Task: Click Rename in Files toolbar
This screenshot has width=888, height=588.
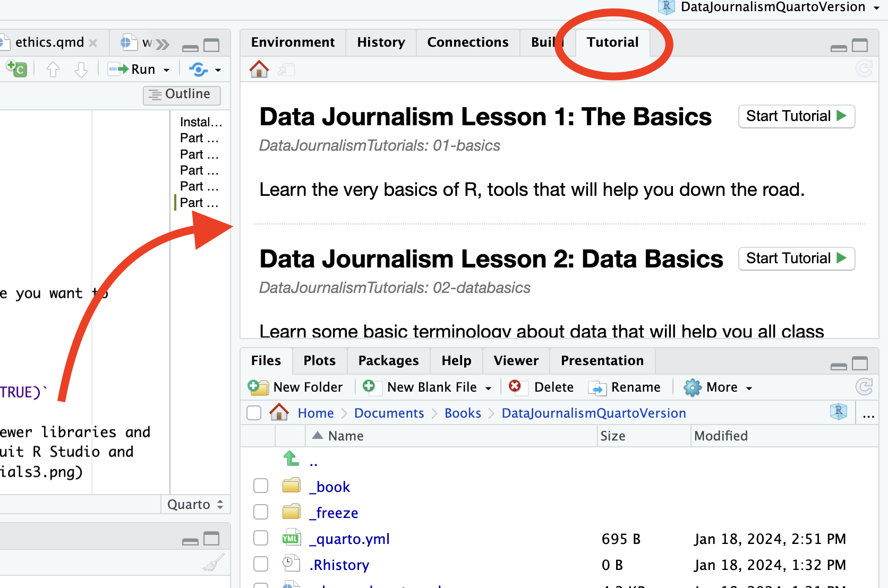Action: click(x=625, y=387)
